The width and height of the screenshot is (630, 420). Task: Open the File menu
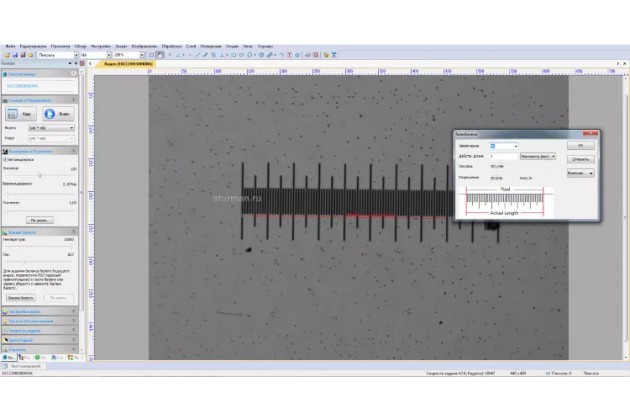point(9,46)
